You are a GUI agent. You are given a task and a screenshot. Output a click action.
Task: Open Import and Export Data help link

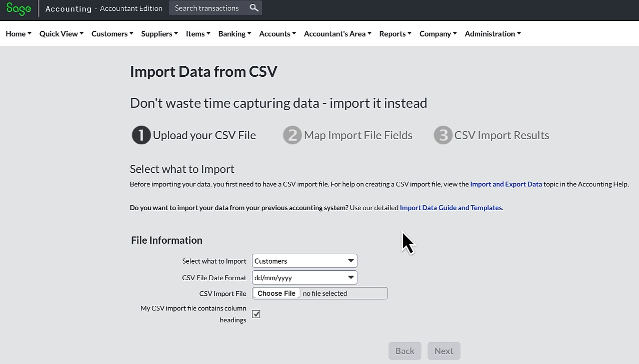[x=506, y=184]
